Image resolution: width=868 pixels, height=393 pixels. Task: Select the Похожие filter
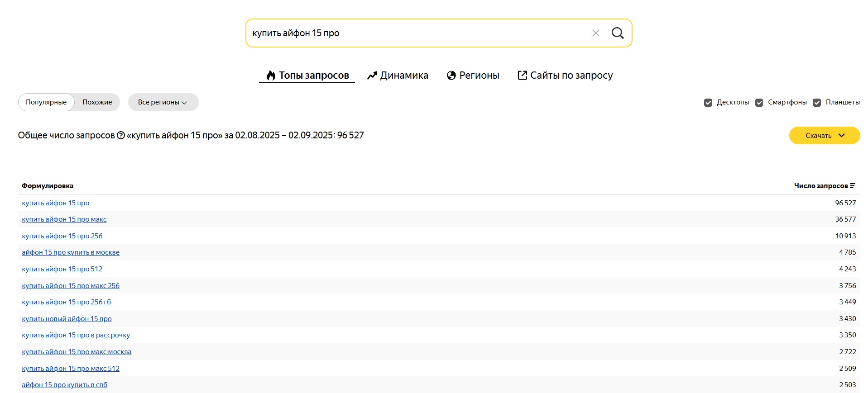point(97,102)
